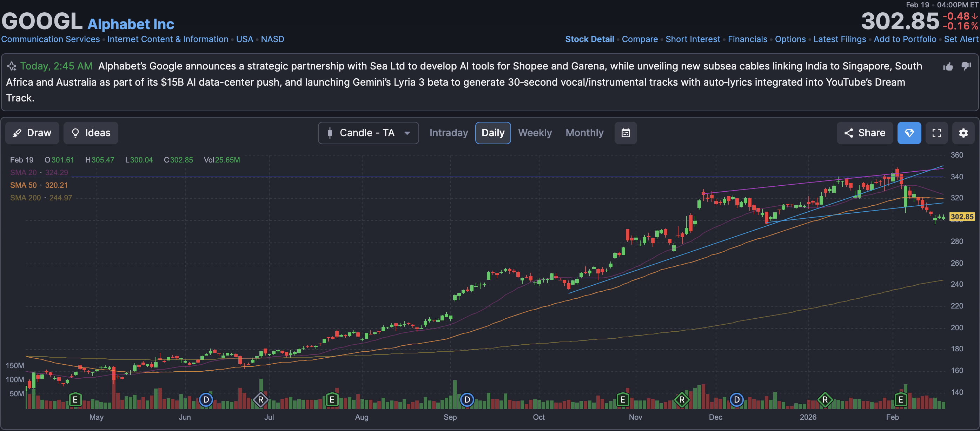Screen dimensions: 980x431
Task: Click the thumbs down icon on news
Action: pyautogui.click(x=966, y=67)
